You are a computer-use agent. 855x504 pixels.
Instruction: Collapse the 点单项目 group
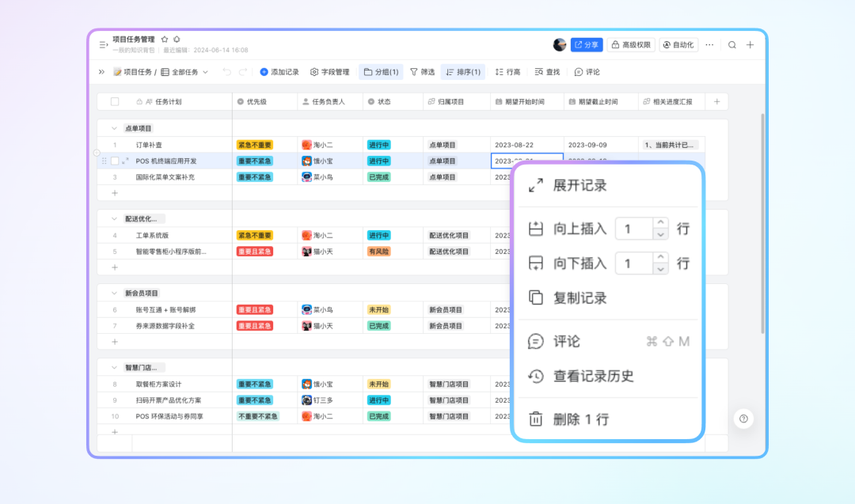coord(112,128)
